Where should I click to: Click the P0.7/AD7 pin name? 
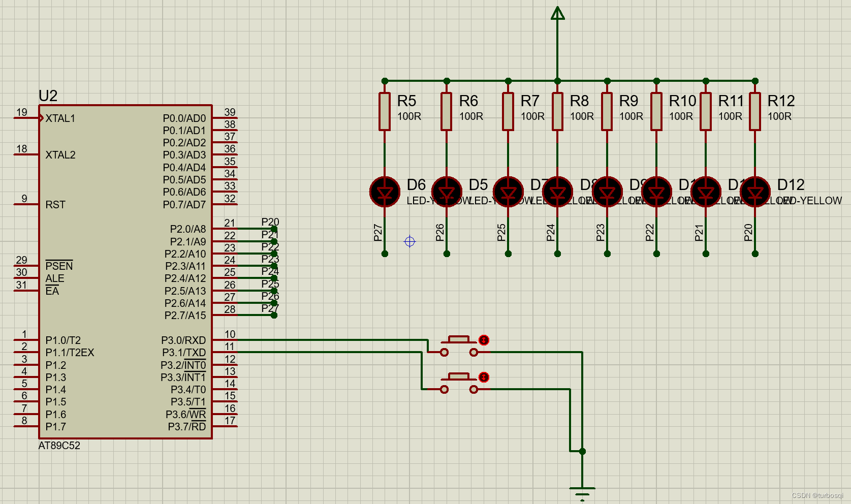pos(184,205)
